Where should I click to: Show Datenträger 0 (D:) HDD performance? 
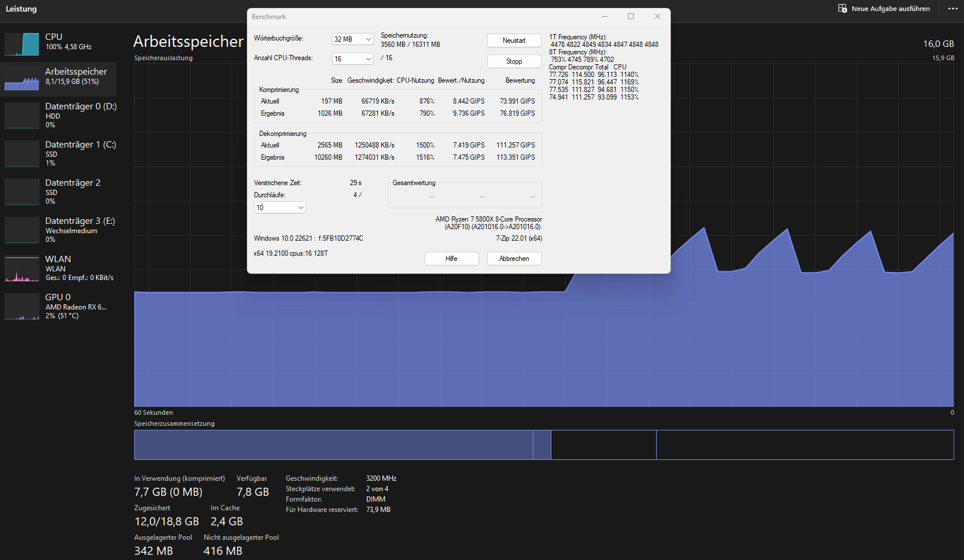tap(59, 115)
